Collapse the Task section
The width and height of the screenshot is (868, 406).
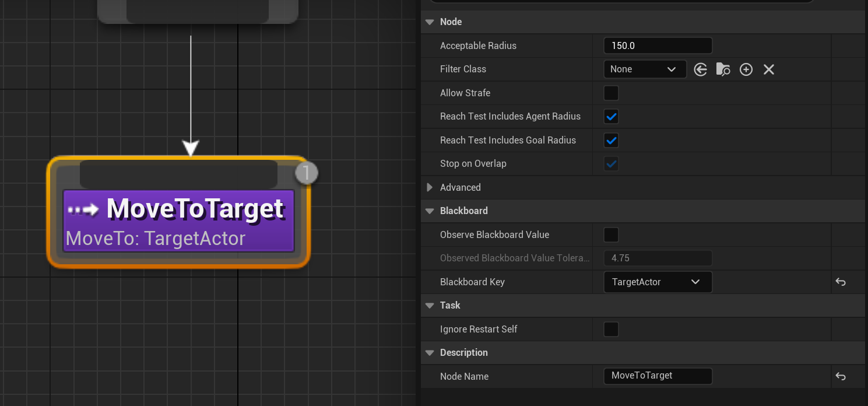point(430,306)
